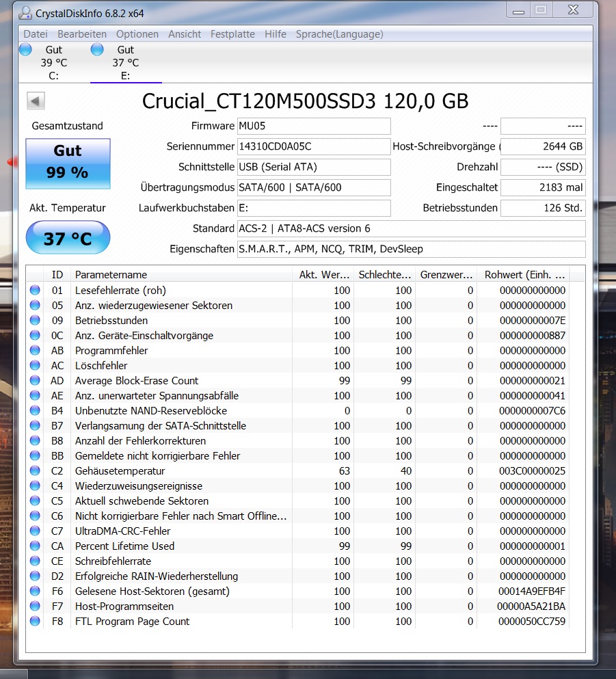Click status orb of Anz. wiederzugewiesener Sektoren row

coord(35,305)
